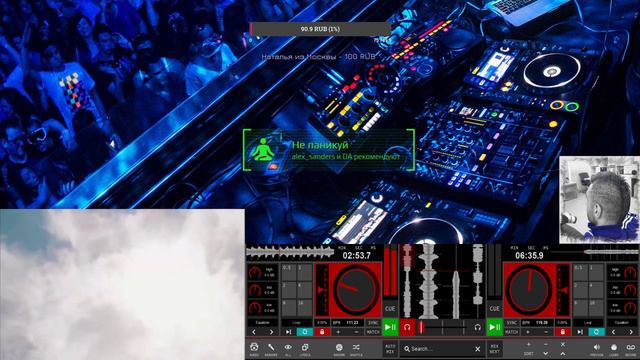Move playlist item down with chevron
Screen dimensions: 640x360
point(546,353)
